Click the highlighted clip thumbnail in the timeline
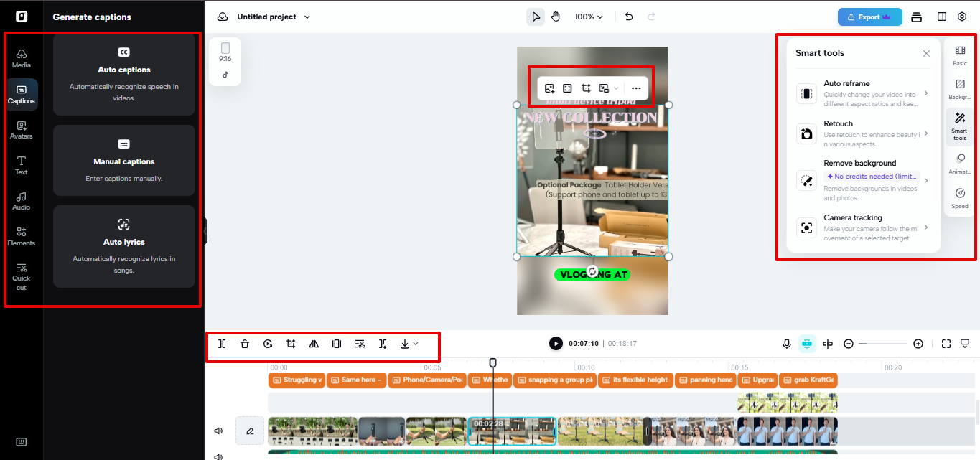The width and height of the screenshot is (980, 460). pyautogui.click(x=512, y=431)
